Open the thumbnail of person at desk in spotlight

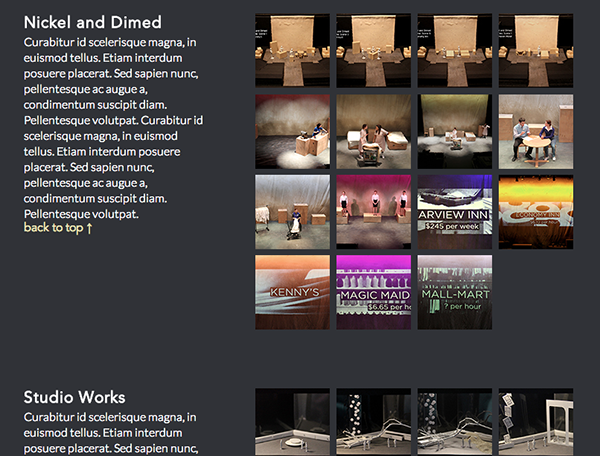click(x=292, y=131)
